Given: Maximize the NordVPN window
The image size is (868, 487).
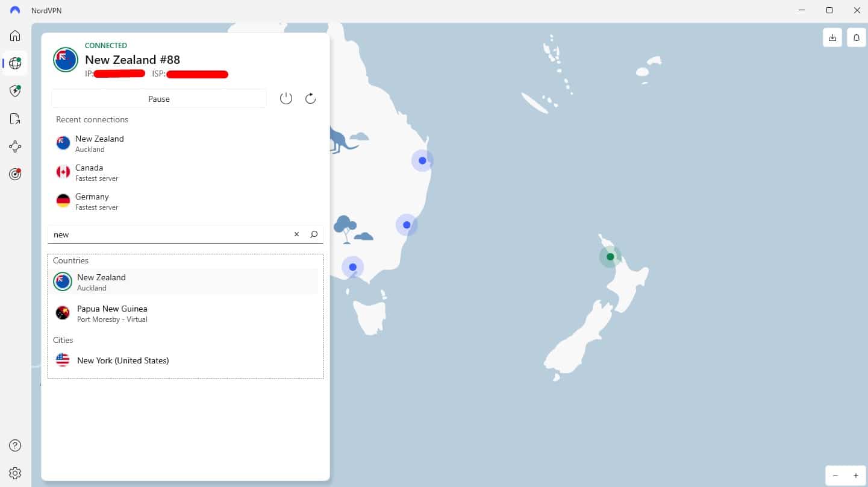Looking at the screenshot, I should [829, 10].
